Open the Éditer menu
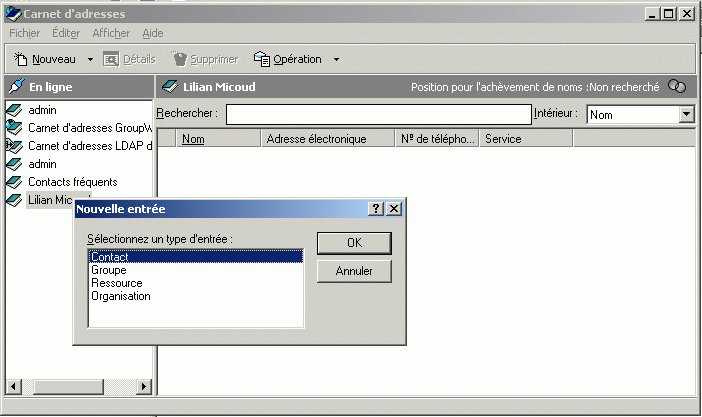This screenshot has height=417, width=702. tap(66, 33)
